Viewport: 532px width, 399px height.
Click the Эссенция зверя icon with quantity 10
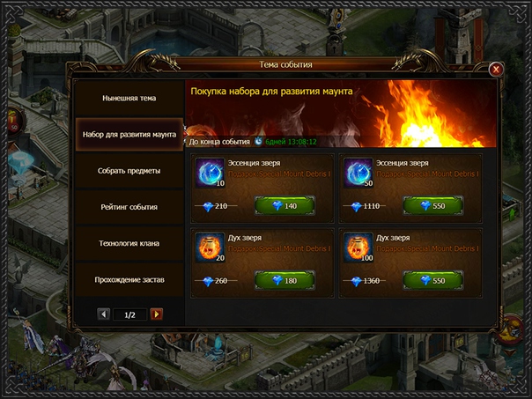tap(210, 173)
